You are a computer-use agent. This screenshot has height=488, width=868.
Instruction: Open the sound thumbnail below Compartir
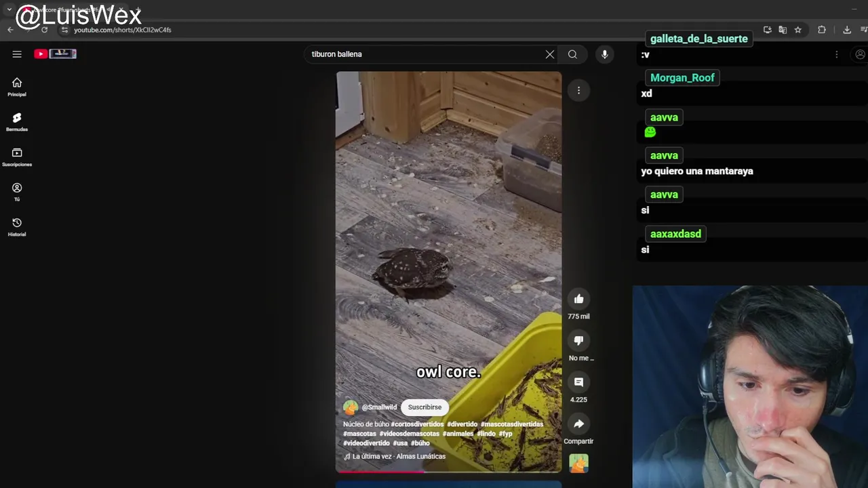click(578, 464)
